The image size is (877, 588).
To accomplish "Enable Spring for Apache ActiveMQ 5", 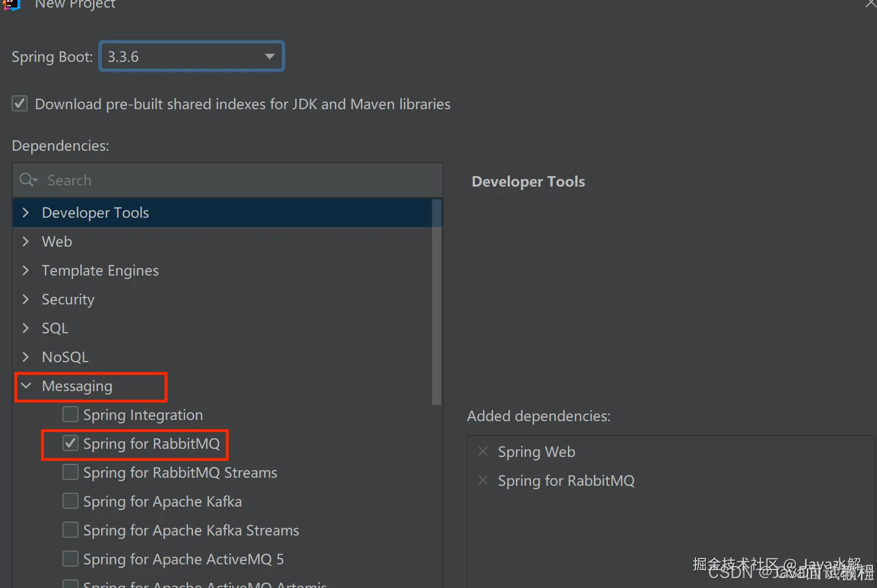I will (x=70, y=558).
